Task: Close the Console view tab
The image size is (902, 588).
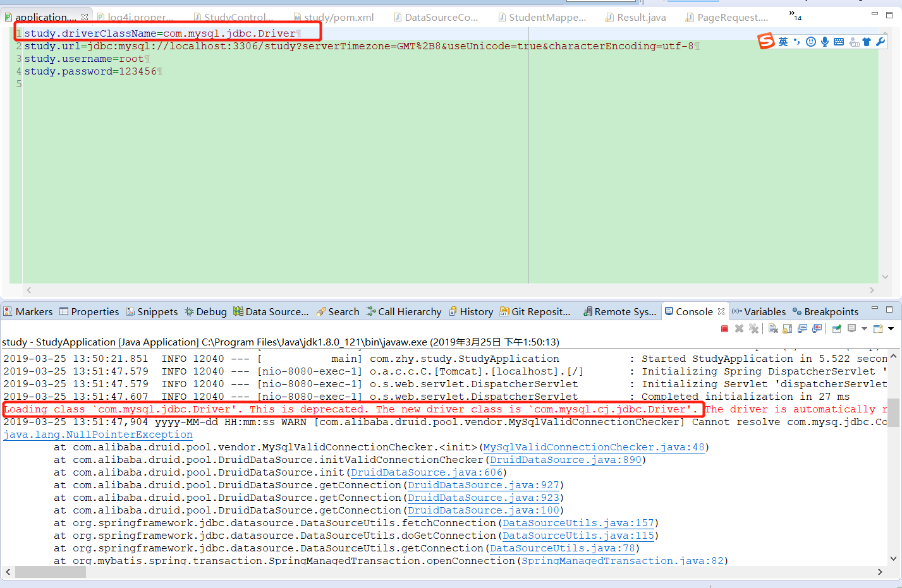Action: 721,311
